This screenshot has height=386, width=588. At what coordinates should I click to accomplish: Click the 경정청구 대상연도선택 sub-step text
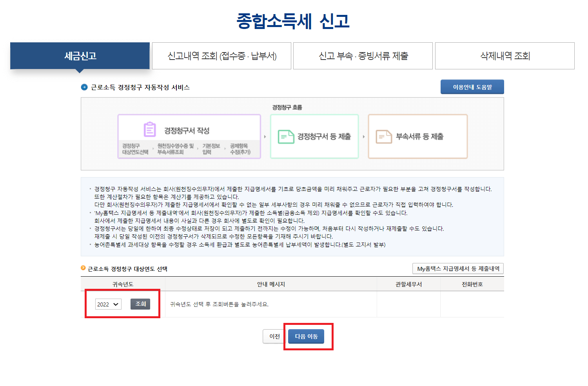(135, 149)
